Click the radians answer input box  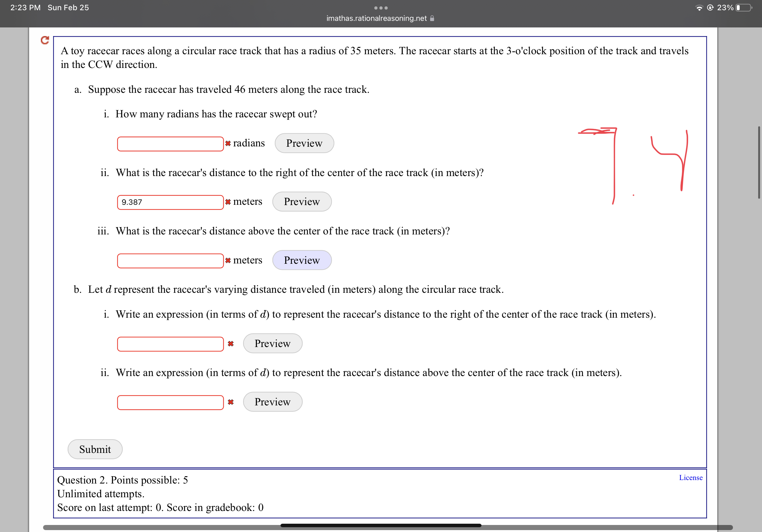click(170, 143)
